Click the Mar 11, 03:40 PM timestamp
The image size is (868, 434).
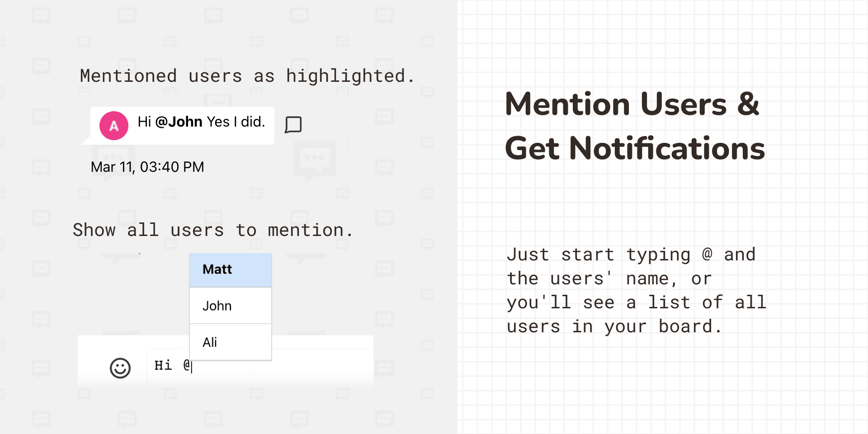147,167
